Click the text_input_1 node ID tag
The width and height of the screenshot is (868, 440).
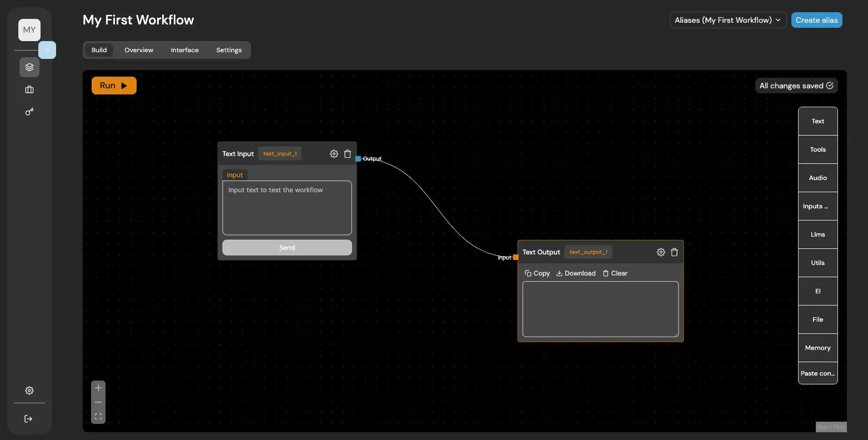tap(280, 154)
